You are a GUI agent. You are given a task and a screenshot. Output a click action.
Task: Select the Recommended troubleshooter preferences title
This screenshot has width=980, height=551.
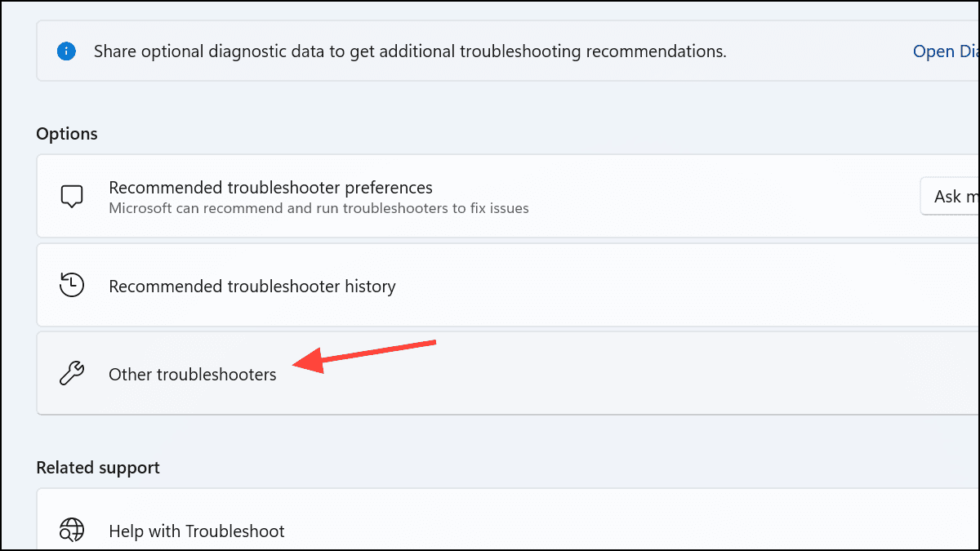pyautogui.click(x=270, y=188)
